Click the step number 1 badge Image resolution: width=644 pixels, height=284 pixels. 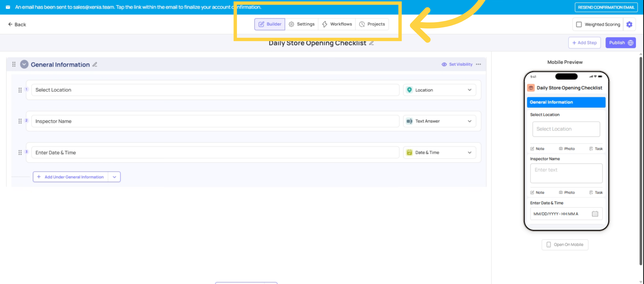click(26, 89)
